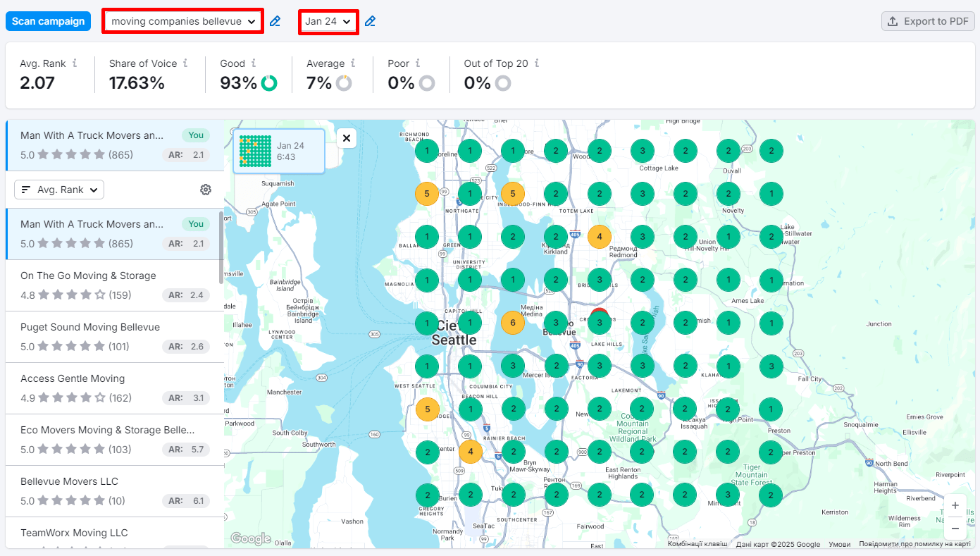The height and width of the screenshot is (556, 980).
Task: Click the Good 93% donut chart
Action: (x=269, y=83)
